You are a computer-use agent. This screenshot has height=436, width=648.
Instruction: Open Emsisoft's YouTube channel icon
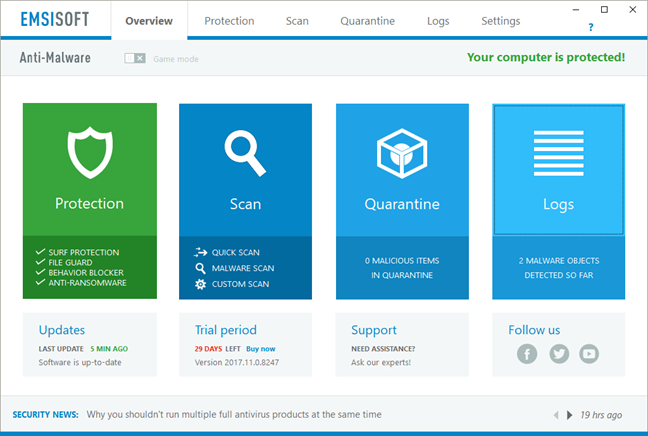(x=589, y=354)
